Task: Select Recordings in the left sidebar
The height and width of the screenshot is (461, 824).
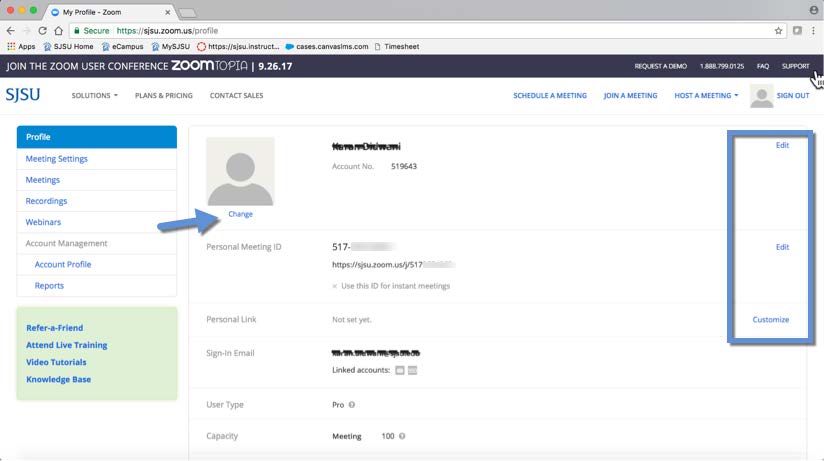Action: pyautogui.click(x=47, y=201)
